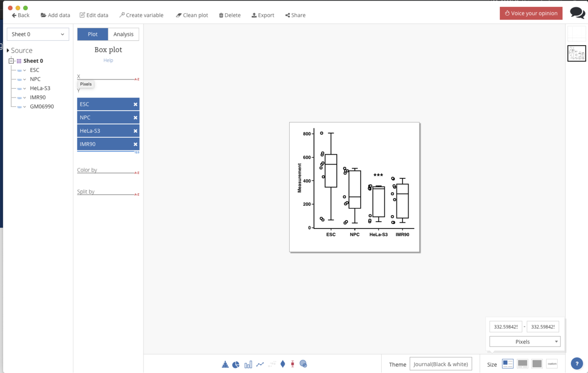
Task: Open the Journal(Black & white) theme selector
Action: tap(441, 364)
